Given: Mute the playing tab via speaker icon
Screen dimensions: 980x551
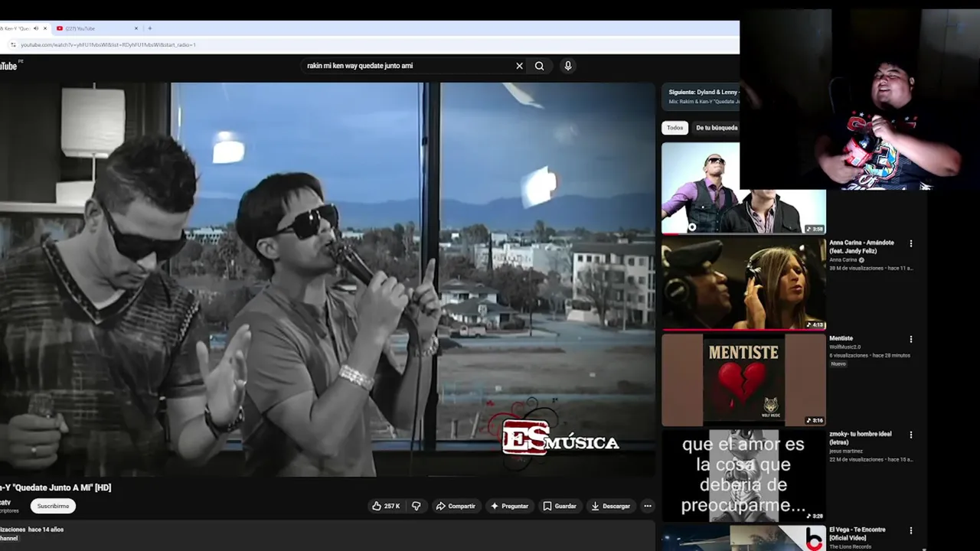Looking at the screenshot, I should [x=36, y=28].
